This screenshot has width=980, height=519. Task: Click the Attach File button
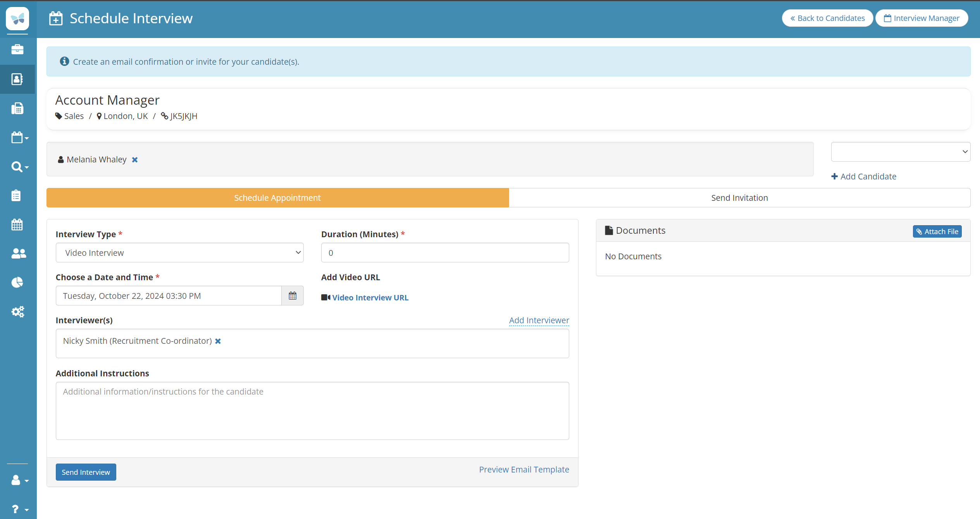pos(937,231)
